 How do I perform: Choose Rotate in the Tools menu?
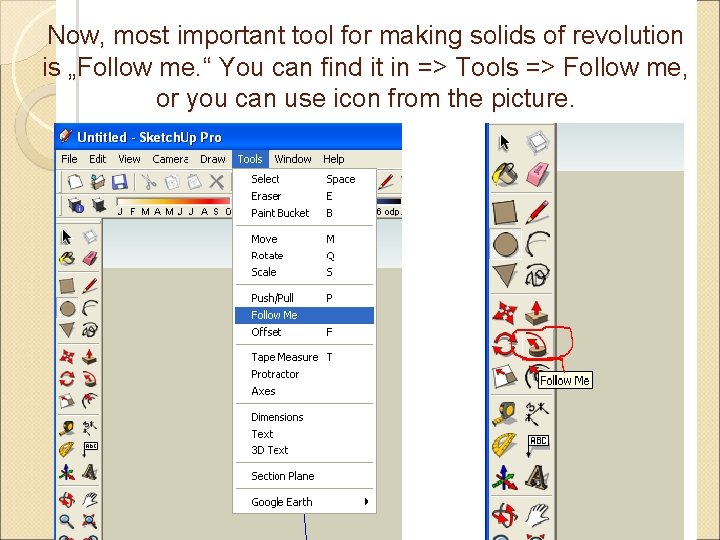coord(304,256)
